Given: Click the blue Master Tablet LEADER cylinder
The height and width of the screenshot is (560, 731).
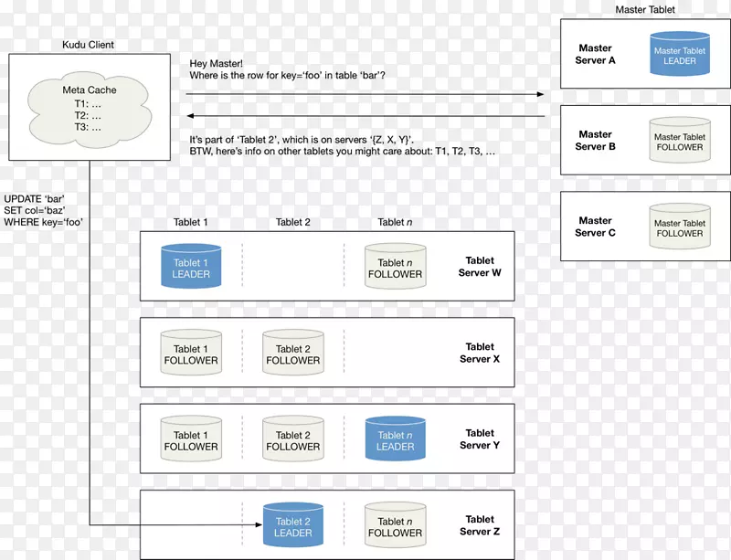Looking at the screenshot, I should (679, 54).
